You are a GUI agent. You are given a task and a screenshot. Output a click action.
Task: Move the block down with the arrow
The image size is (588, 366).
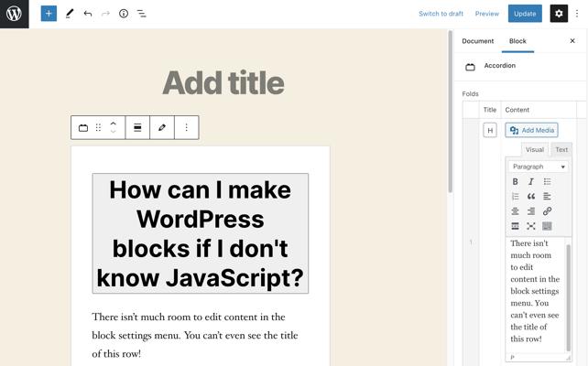tap(114, 132)
